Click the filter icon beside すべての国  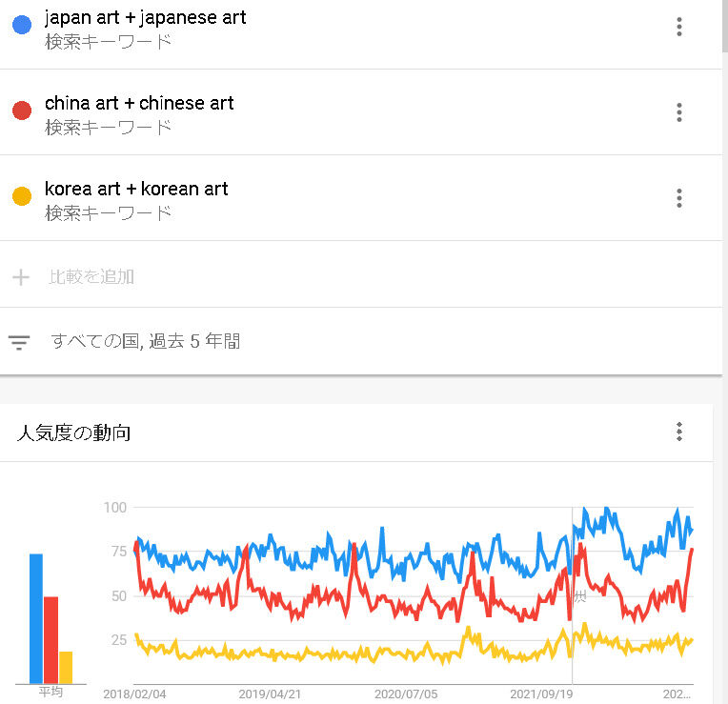pos(19,342)
